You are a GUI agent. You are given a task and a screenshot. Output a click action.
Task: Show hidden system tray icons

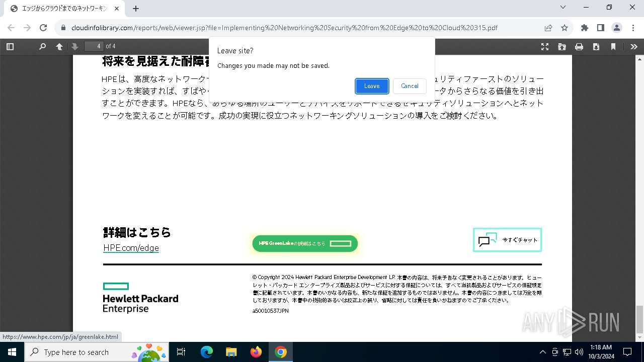(542, 352)
